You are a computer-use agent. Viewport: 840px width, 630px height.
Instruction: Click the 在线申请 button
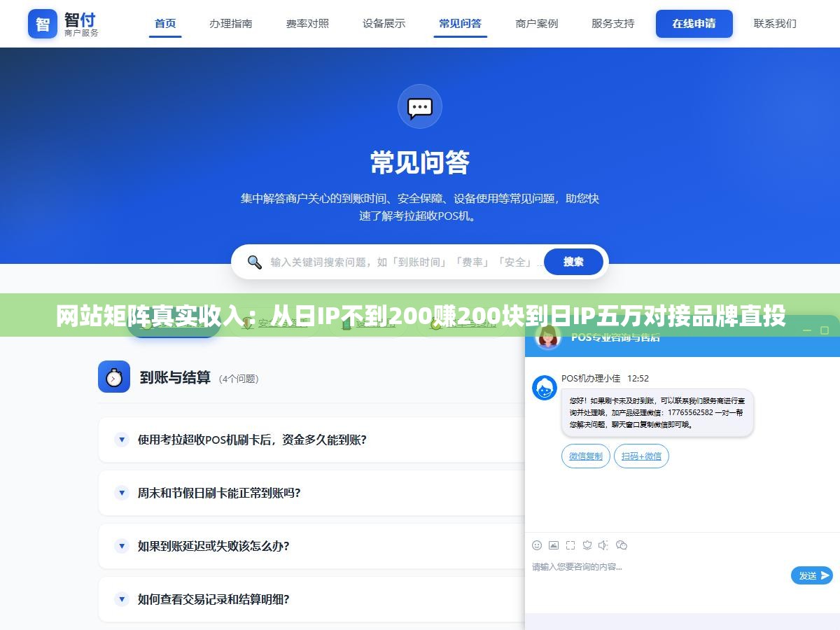[694, 24]
